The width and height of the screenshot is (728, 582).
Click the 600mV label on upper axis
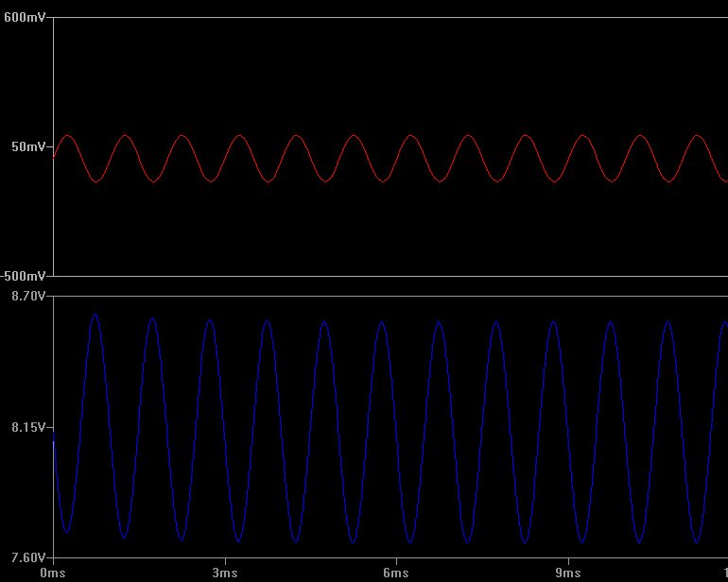coord(25,17)
